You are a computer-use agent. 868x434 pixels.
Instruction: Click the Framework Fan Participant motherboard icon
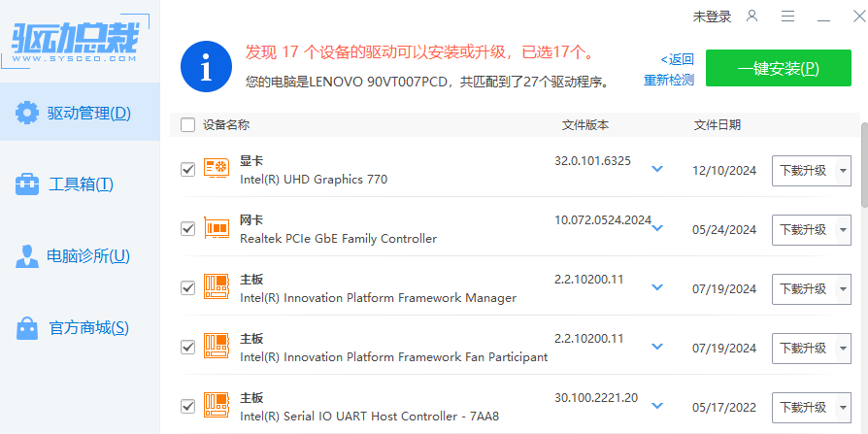[216, 348]
